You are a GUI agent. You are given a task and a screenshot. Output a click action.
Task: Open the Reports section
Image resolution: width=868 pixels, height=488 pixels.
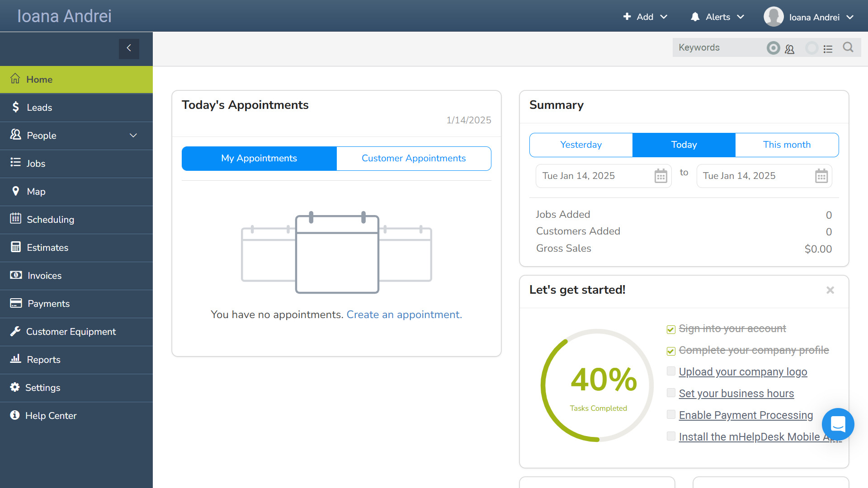point(43,360)
